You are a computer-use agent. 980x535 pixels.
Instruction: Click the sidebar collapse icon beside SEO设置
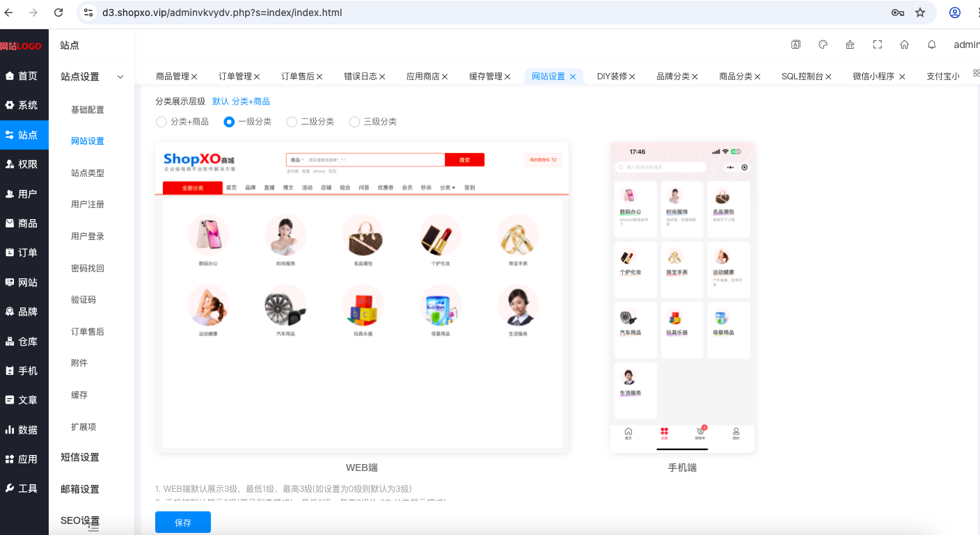pos(93,528)
